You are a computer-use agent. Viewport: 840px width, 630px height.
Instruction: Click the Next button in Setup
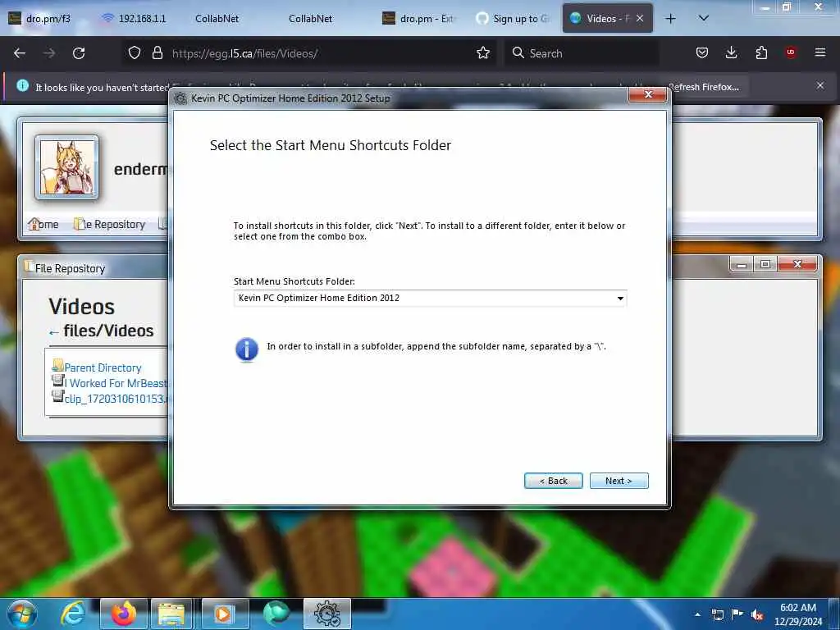619,481
